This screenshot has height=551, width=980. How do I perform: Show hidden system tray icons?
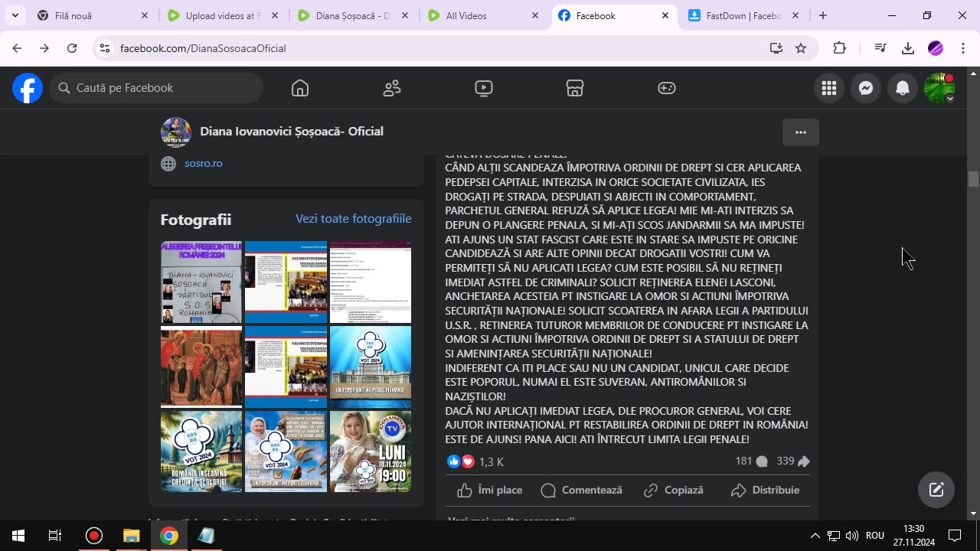pos(815,536)
